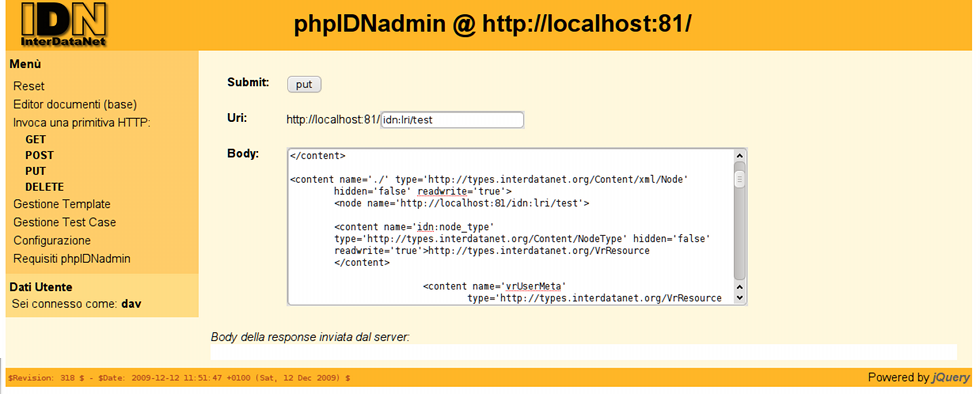Click the server response body area
Viewport: 980px width, 394px height.
pos(583,352)
